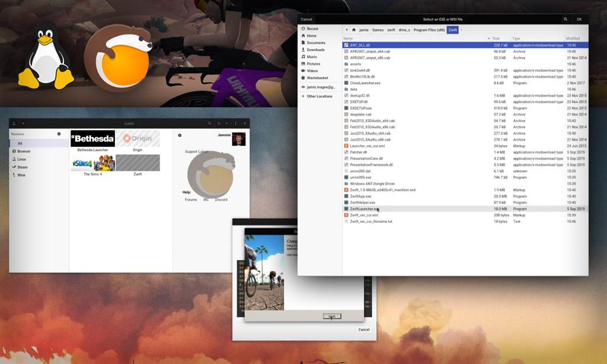
Task: Select unins000.exe in the file list
Action: 465,177
